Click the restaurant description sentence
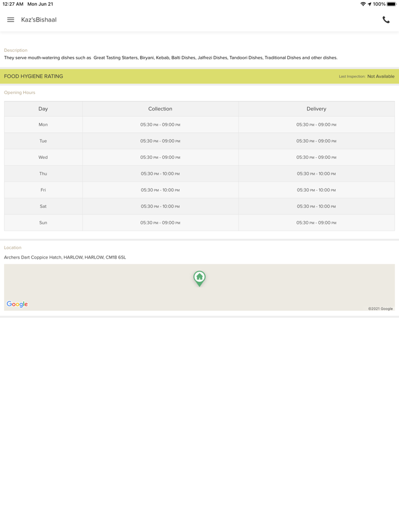The height and width of the screenshot is (532, 399). (x=171, y=58)
